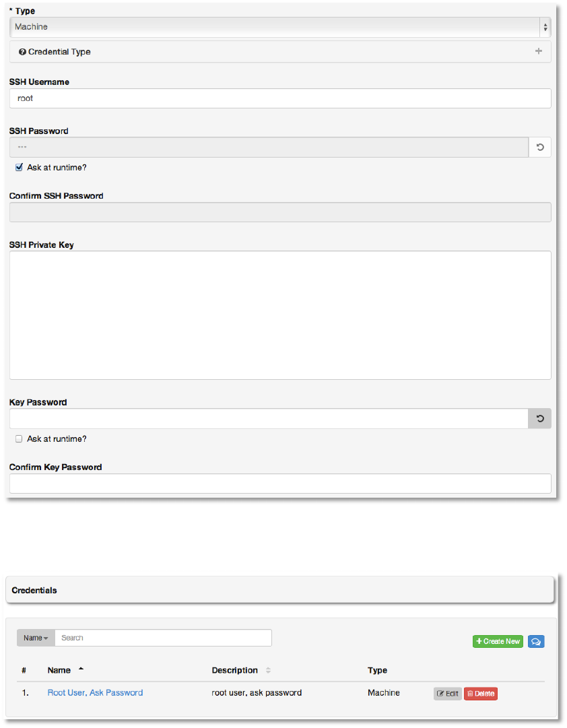Image resolution: width=567 pixels, height=728 pixels.
Task: Edit the Root User credential
Action: pos(447,694)
